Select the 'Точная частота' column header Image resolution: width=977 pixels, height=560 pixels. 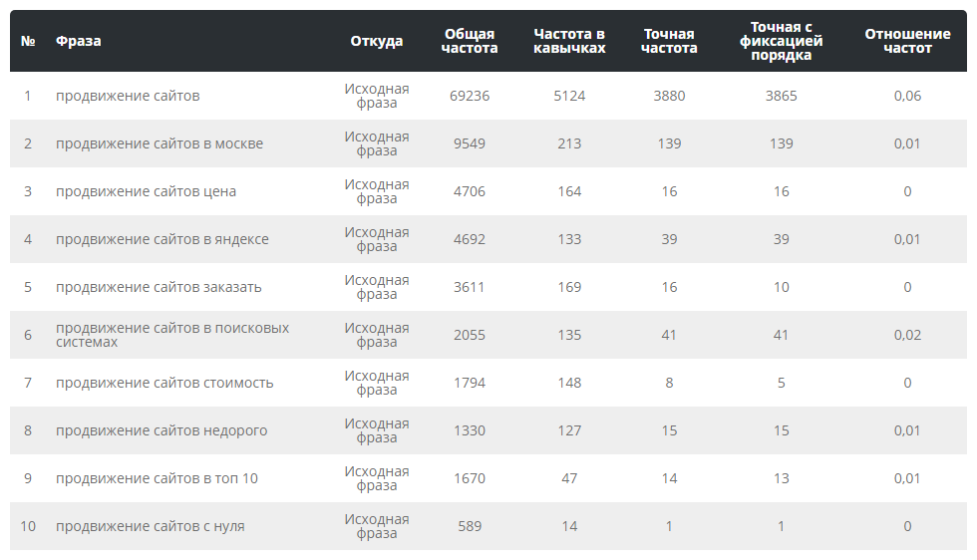669,41
